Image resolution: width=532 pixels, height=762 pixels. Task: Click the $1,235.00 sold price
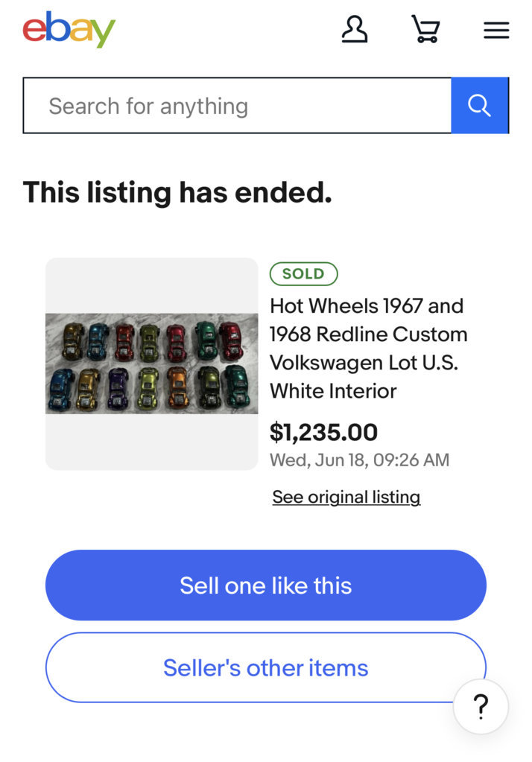323,432
